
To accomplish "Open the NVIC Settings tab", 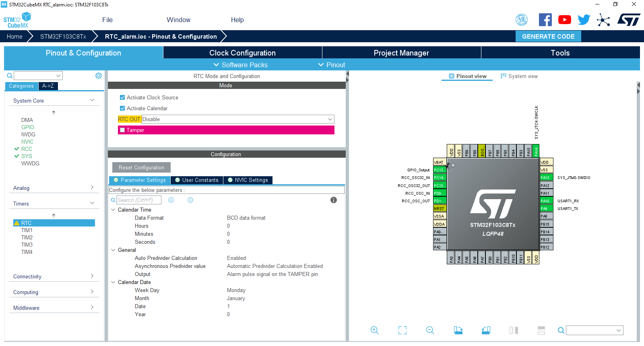I will tap(248, 180).
